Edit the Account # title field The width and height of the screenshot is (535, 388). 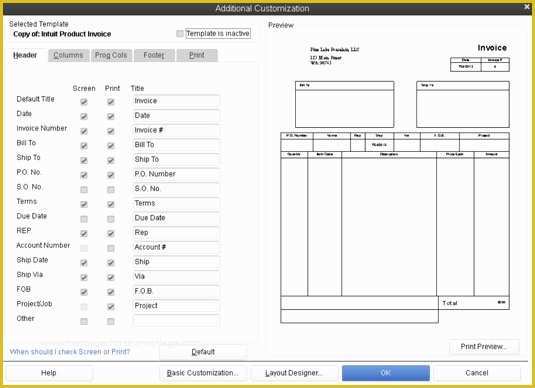[x=176, y=247]
